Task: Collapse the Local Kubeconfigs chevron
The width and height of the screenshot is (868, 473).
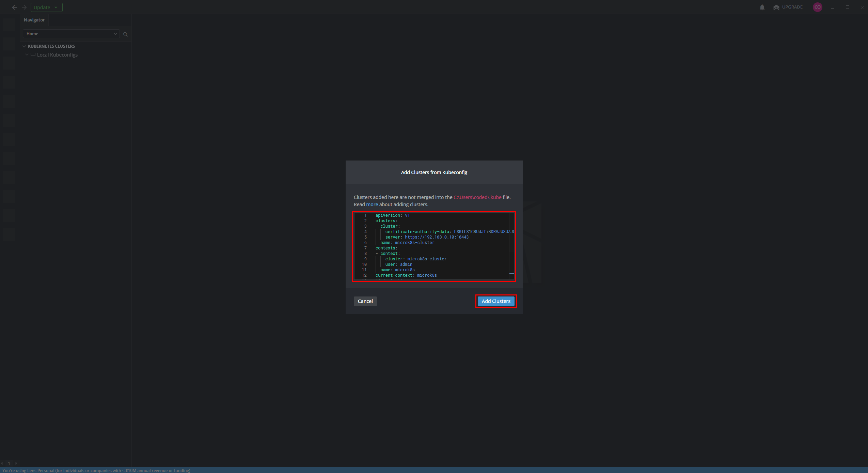Action: coord(27,55)
